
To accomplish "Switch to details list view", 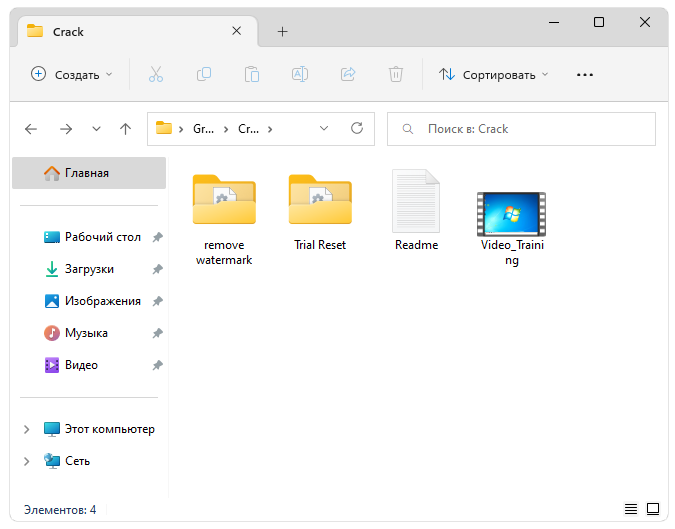I will [x=630, y=509].
